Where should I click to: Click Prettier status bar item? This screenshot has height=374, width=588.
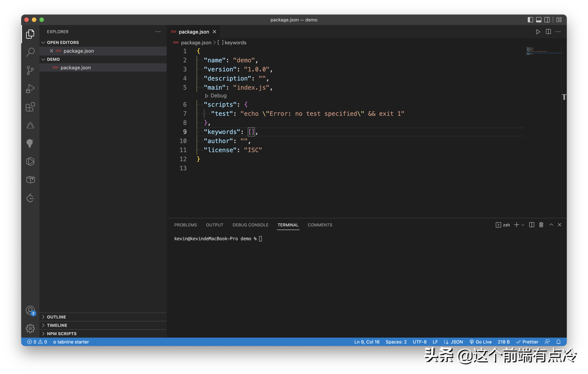[x=527, y=342]
